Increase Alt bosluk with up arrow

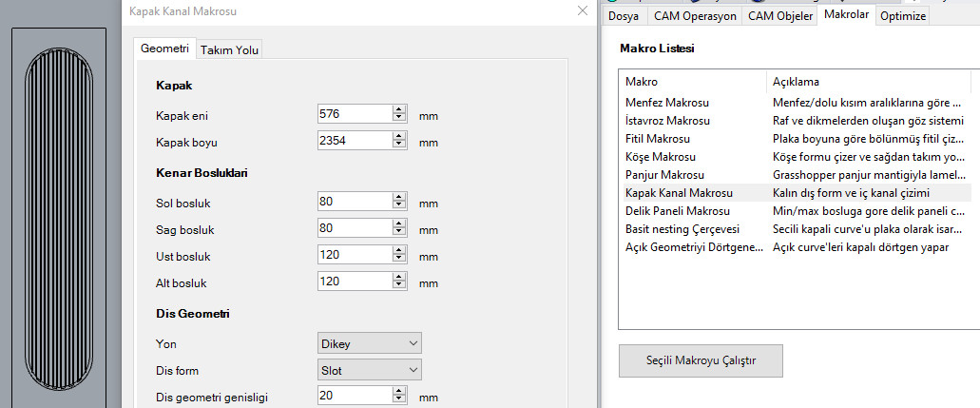[399, 277]
